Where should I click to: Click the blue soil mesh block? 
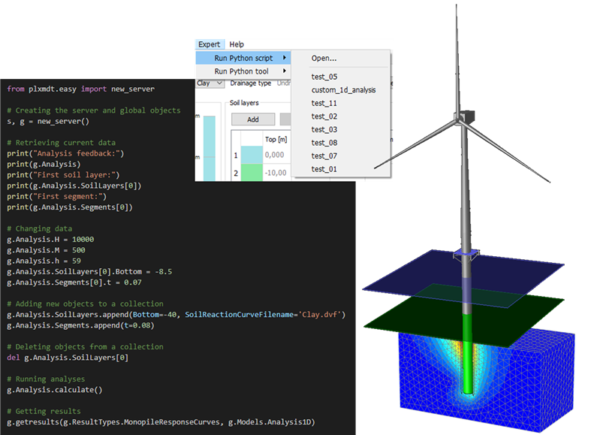pyautogui.click(x=487, y=380)
